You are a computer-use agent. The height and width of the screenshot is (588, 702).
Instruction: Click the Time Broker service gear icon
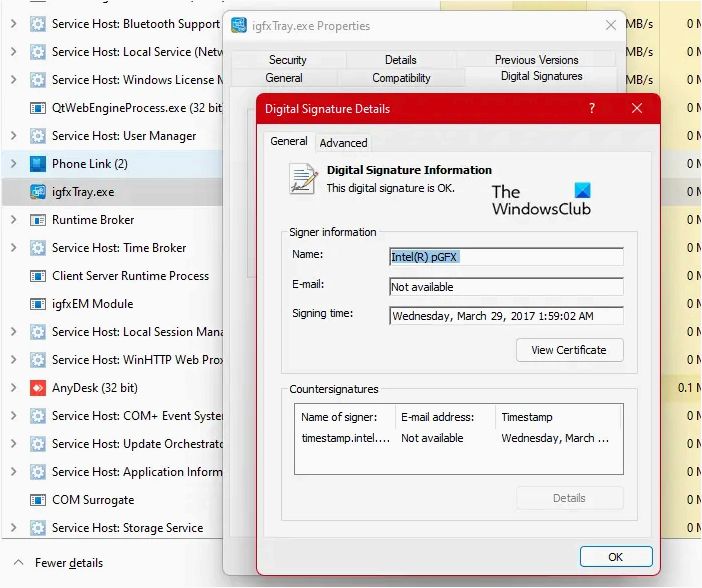point(38,248)
